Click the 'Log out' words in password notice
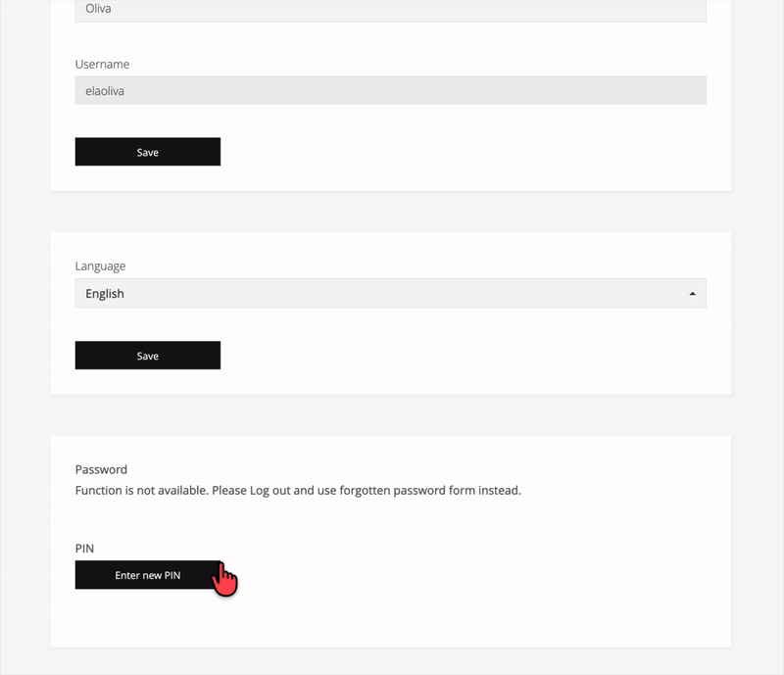Screen dimensions: 784x675 270,491
